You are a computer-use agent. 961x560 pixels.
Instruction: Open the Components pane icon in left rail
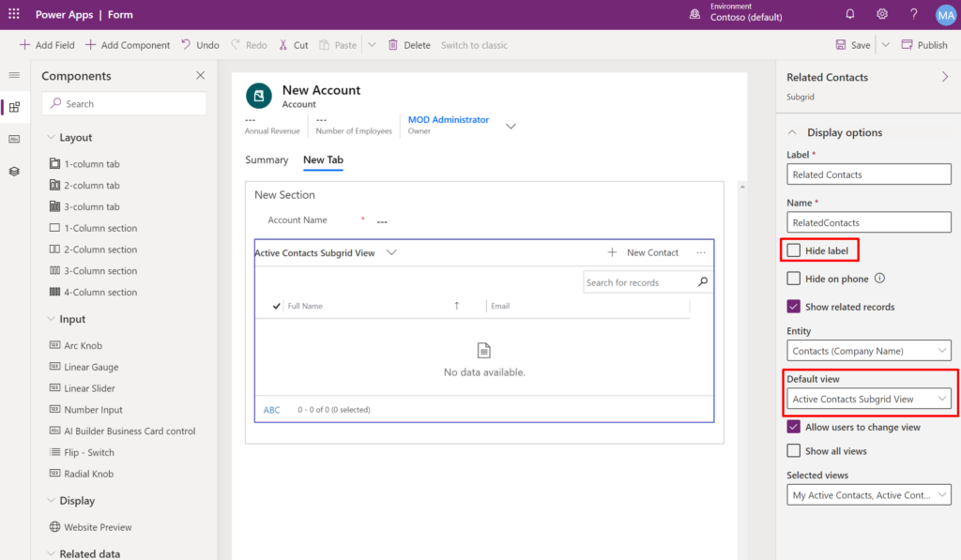[14, 107]
